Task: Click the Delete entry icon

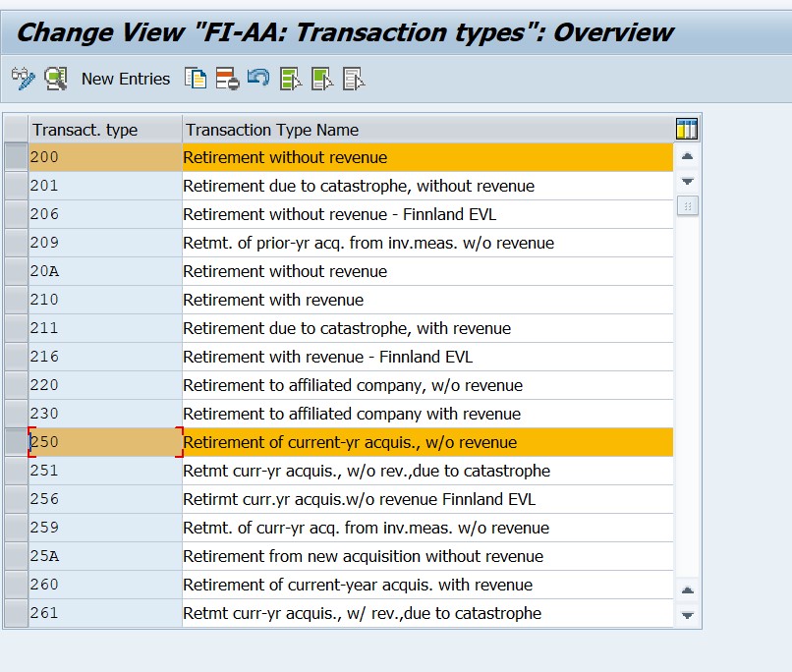Action: click(x=227, y=79)
